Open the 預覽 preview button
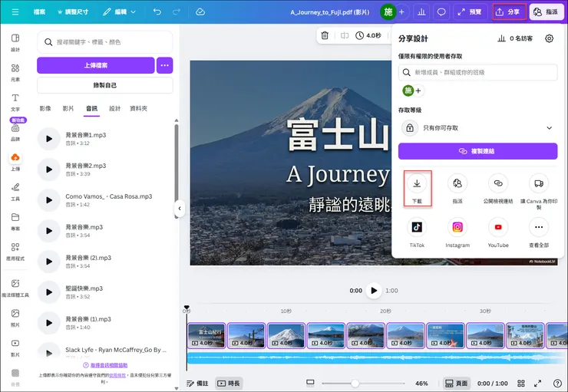 point(470,12)
